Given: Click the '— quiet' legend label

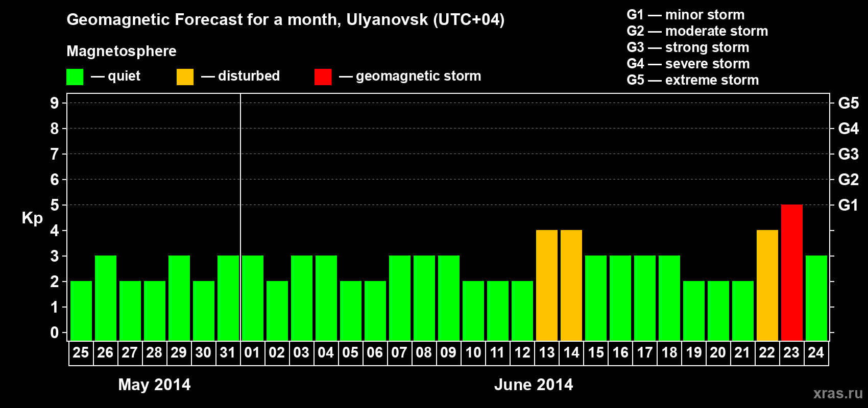Looking at the screenshot, I should tap(115, 76).
